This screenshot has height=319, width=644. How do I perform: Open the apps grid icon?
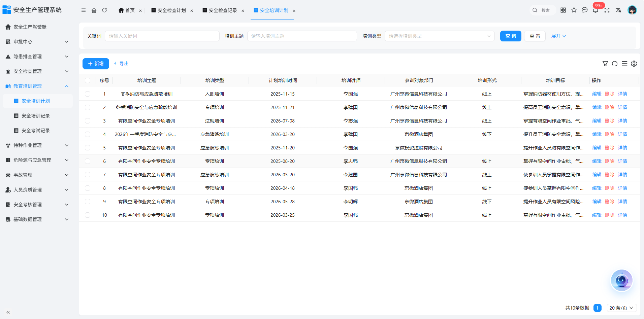563,10
